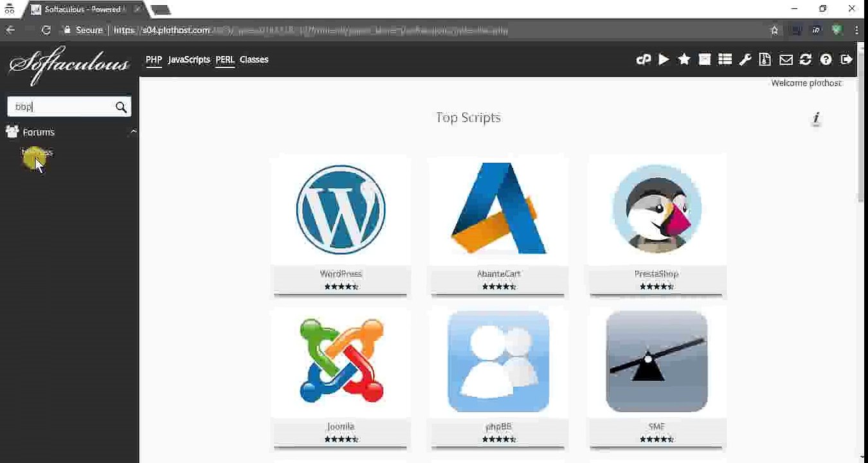The height and width of the screenshot is (463, 868).
Task: Click the Joomla script name link
Action: (341, 426)
